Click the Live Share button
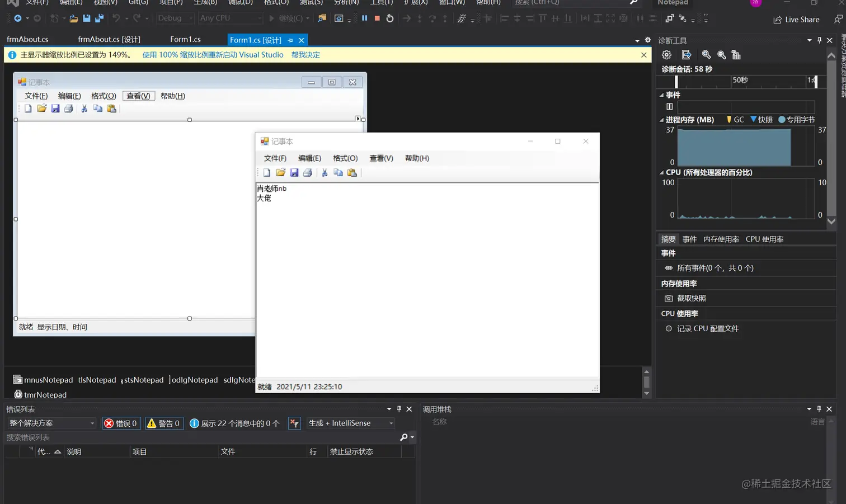This screenshot has width=846, height=504. point(797,20)
